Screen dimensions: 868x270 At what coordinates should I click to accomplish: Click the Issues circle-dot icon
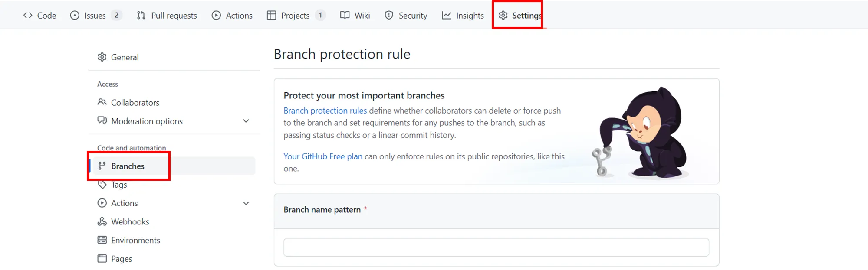75,16
